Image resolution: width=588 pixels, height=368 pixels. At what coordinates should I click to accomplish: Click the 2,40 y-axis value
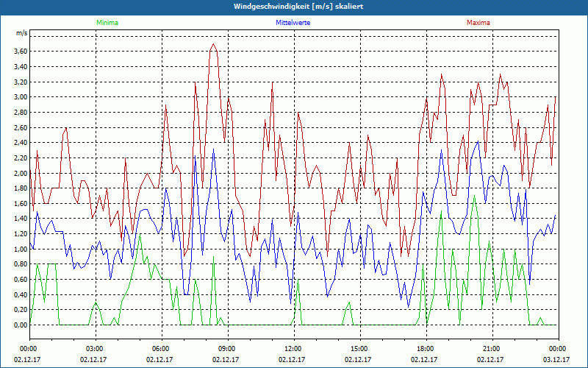click(x=21, y=143)
